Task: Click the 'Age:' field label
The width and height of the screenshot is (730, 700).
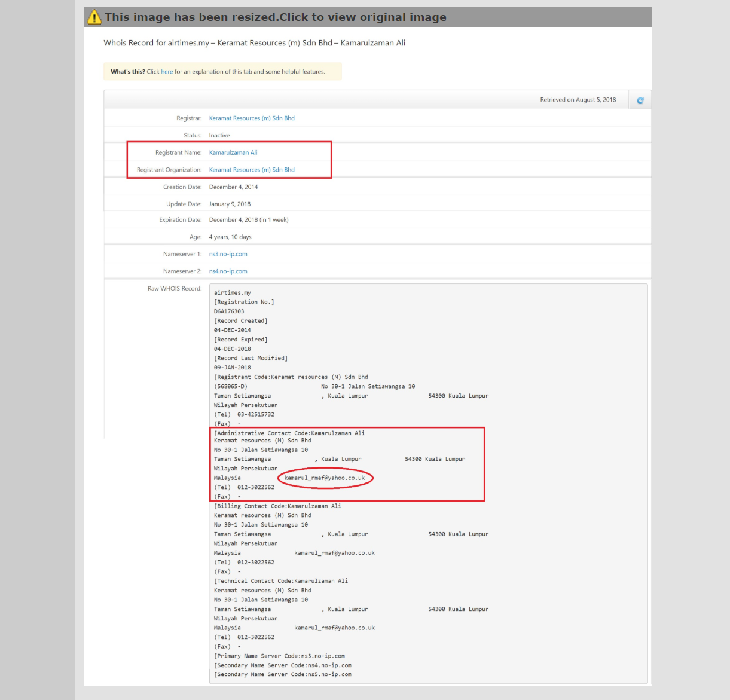Action: [196, 237]
